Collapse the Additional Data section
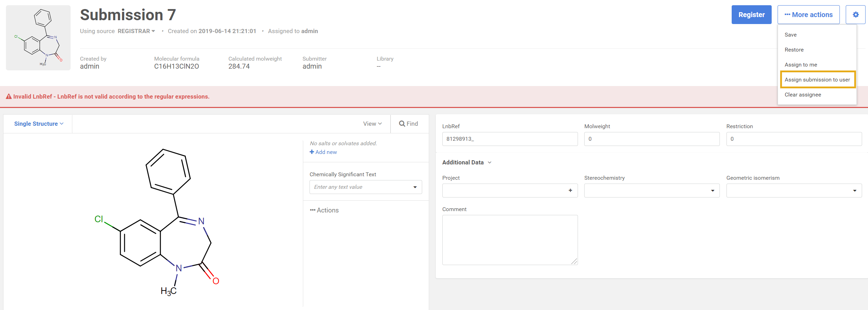 point(467,162)
